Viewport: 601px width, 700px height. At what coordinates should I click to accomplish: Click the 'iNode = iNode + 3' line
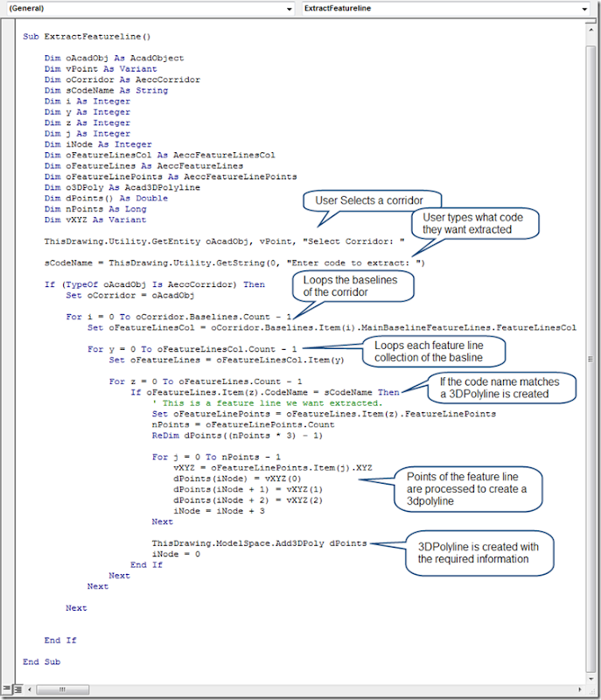tap(219, 511)
